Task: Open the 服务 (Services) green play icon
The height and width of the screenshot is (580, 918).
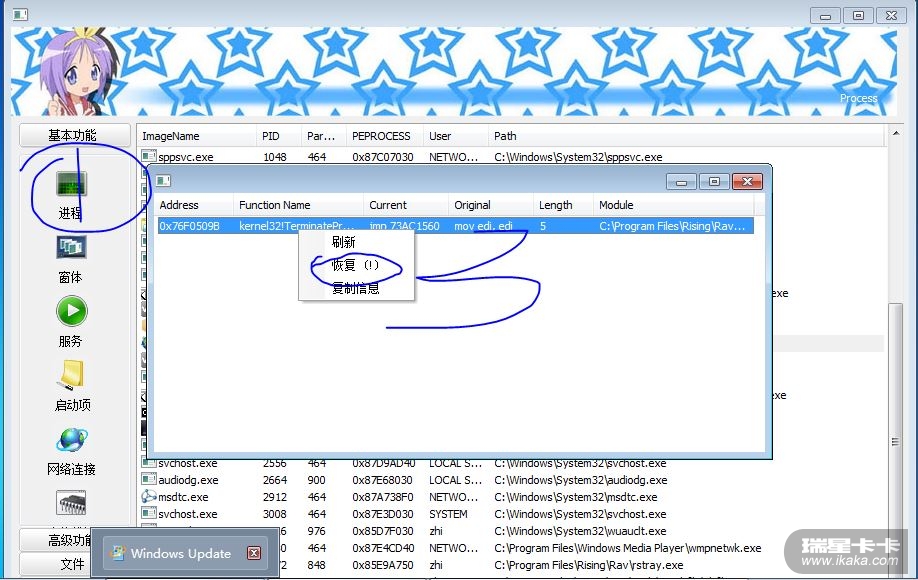Action: [71, 311]
